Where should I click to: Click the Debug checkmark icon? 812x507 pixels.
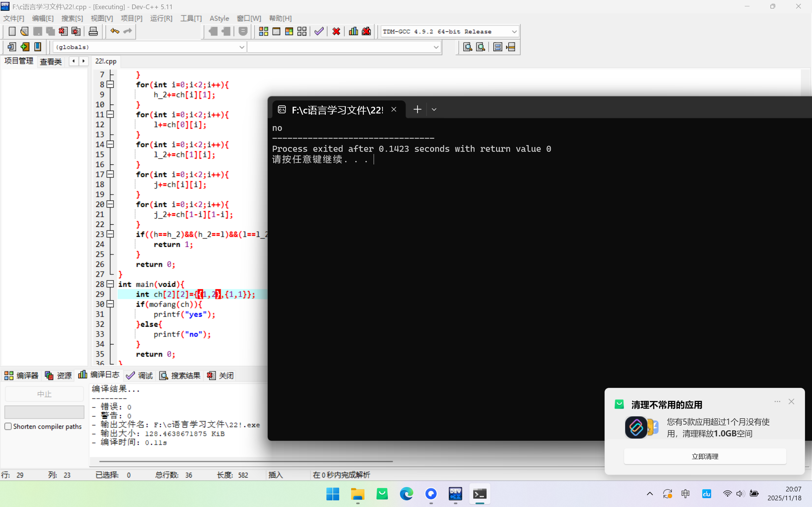(x=319, y=31)
